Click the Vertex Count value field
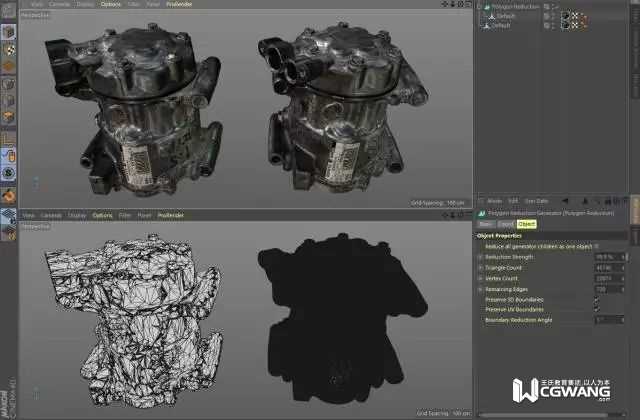This screenshot has height=420, width=640. pos(607,278)
